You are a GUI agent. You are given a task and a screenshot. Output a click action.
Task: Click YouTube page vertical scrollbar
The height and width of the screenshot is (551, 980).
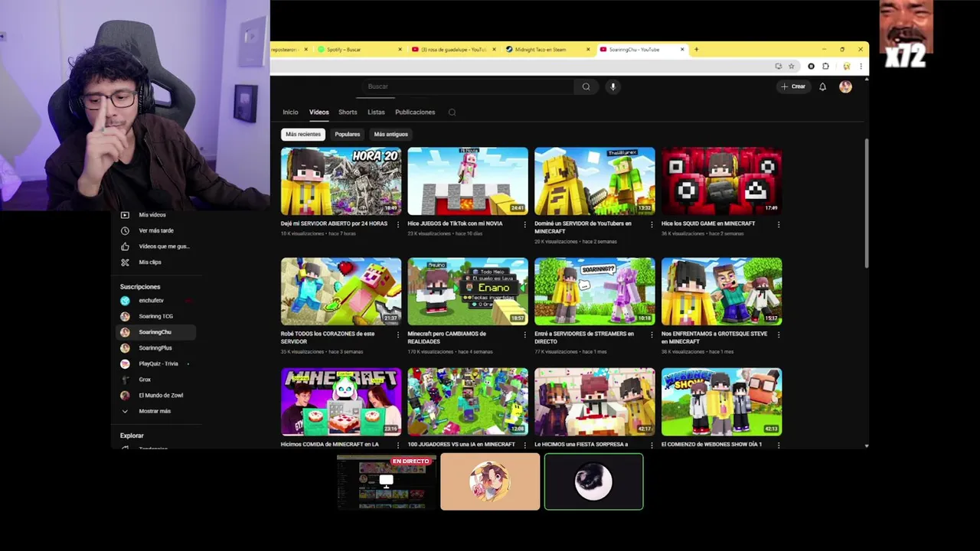867,203
